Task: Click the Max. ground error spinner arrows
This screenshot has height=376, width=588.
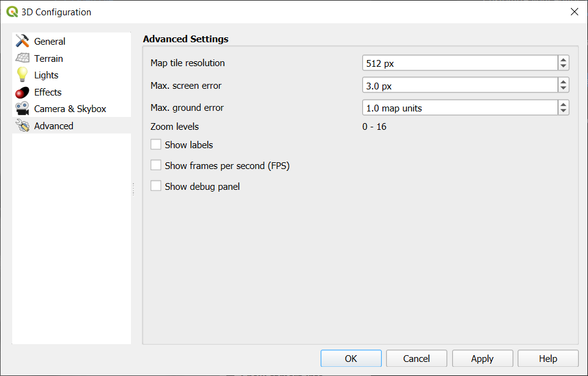Action: 563,107
